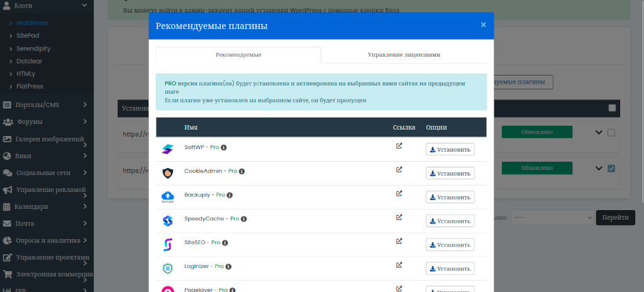Image resolution: width=644 pixels, height=292 pixels.
Task: Click the Wiki globe icon in sidebar
Action: coord(6,156)
